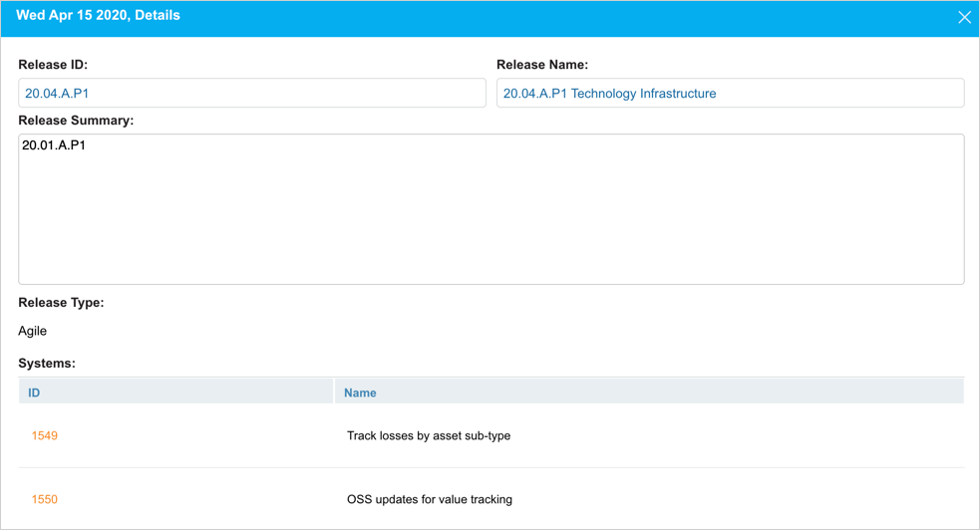
Task: Click the Release ID input field
Action: click(251, 93)
